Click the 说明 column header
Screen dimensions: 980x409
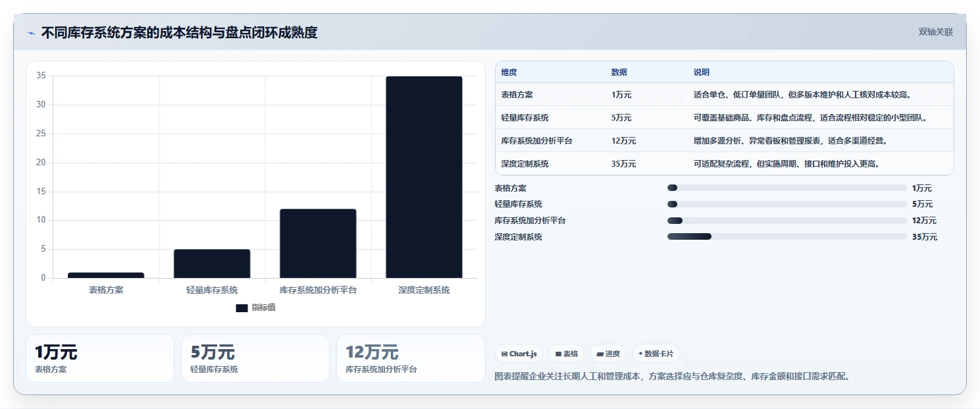(702, 72)
